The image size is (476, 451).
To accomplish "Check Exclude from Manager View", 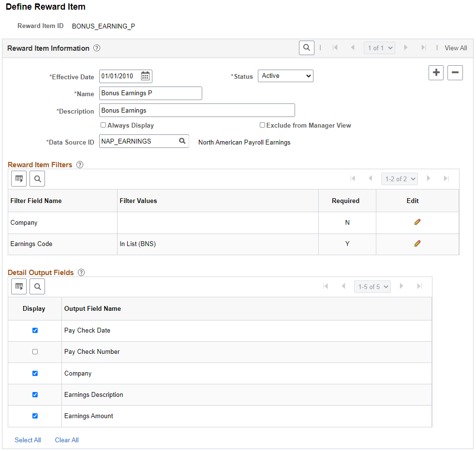I will coord(262,125).
